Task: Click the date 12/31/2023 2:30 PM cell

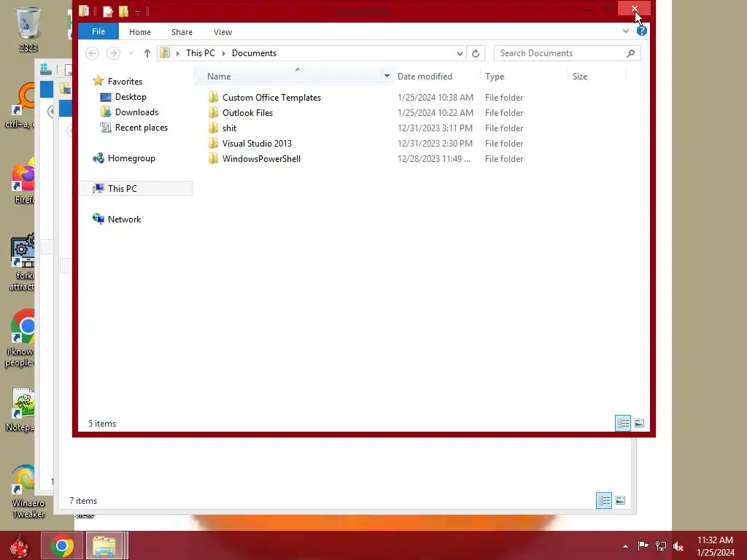Action: tap(435, 144)
